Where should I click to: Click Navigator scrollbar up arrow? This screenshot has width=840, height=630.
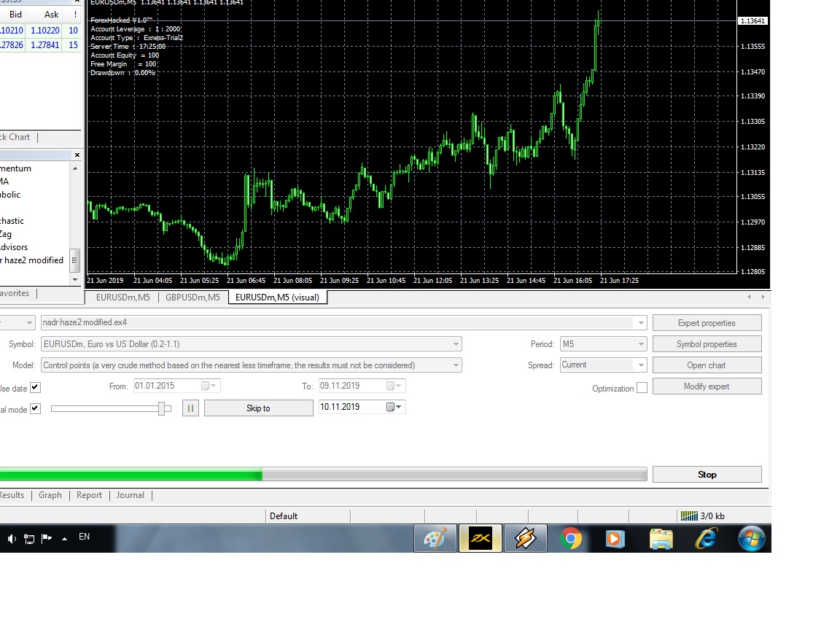(75, 168)
